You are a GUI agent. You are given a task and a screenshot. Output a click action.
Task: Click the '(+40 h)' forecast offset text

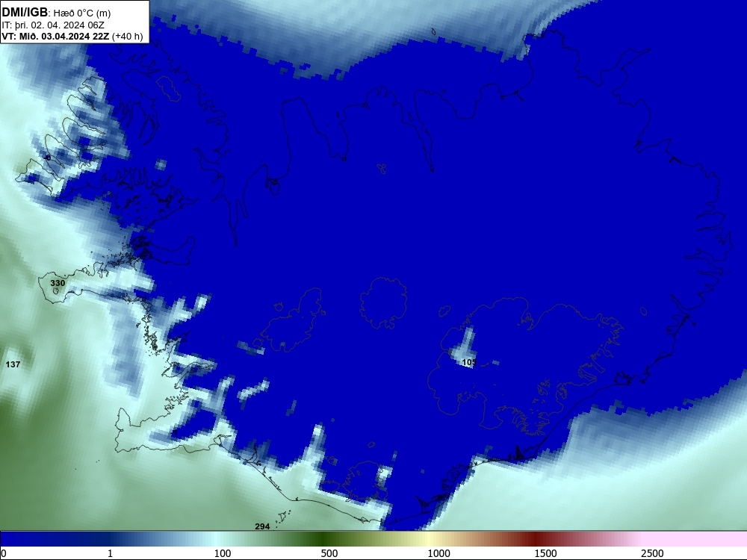[x=127, y=36]
